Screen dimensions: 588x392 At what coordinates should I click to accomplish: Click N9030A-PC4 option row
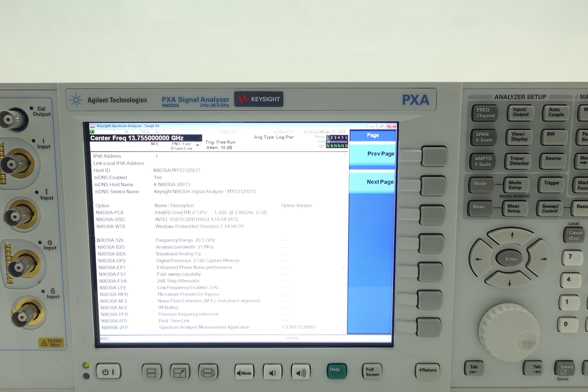click(181, 213)
